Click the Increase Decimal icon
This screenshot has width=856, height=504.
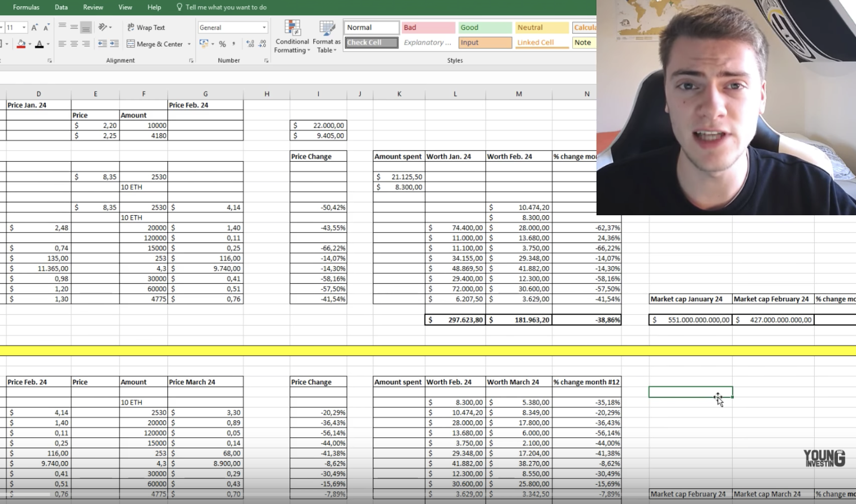[x=250, y=43]
